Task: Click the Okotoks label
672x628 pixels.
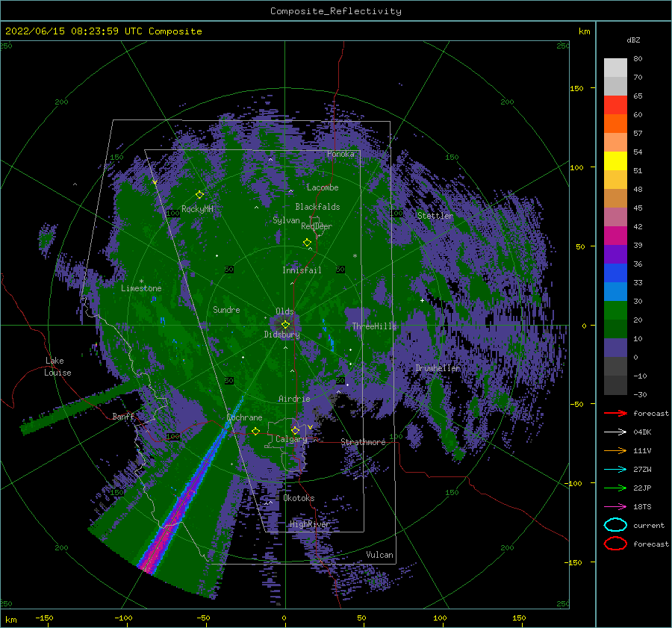Action: coord(299,498)
